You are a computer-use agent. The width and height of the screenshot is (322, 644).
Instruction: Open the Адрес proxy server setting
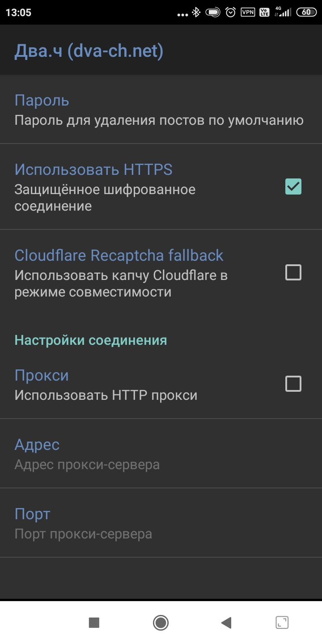pyautogui.click(x=161, y=453)
